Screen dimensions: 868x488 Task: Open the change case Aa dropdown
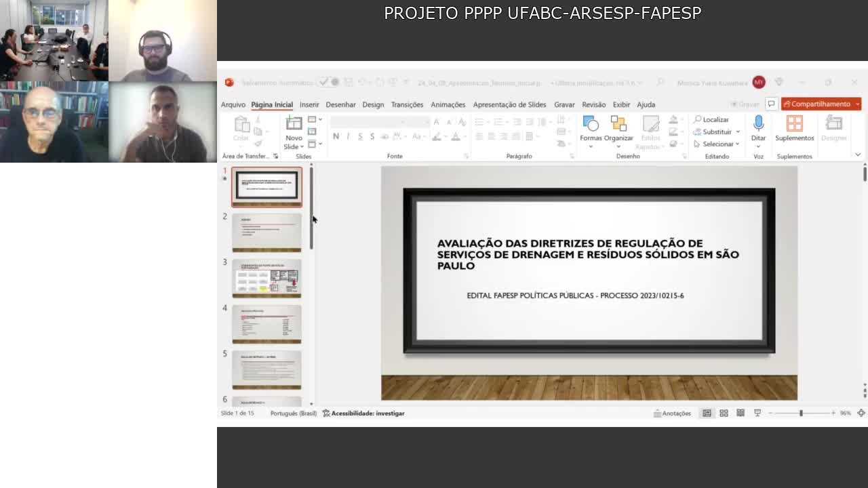coord(418,136)
